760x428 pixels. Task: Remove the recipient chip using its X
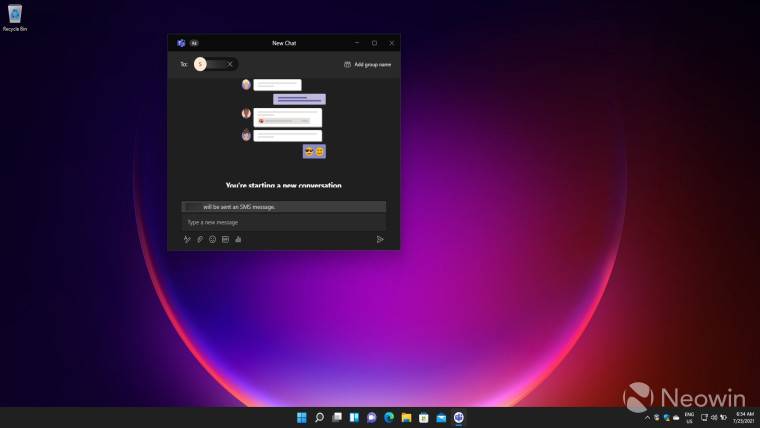230,64
